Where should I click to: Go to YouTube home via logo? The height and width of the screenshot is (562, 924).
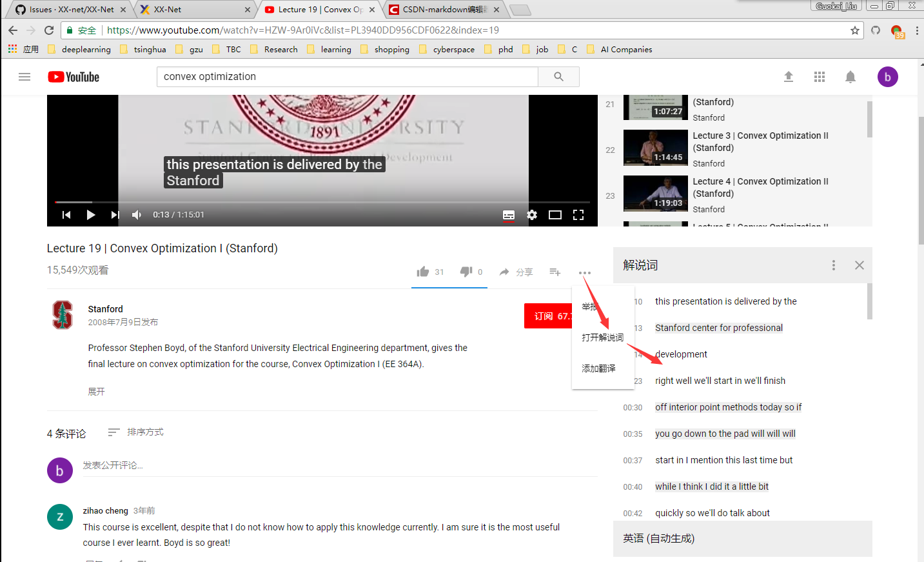74,77
